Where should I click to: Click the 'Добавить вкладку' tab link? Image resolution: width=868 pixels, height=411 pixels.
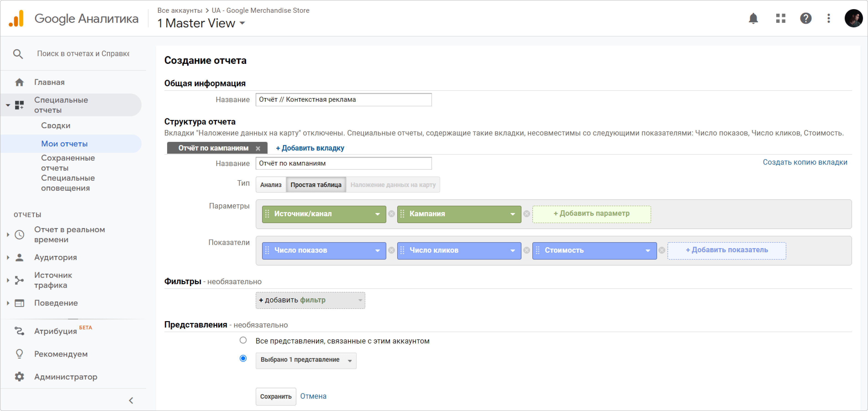tap(310, 148)
